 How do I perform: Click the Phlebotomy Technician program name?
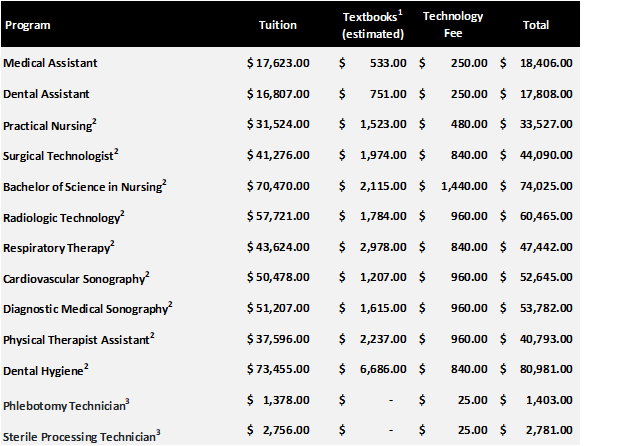coord(66,403)
